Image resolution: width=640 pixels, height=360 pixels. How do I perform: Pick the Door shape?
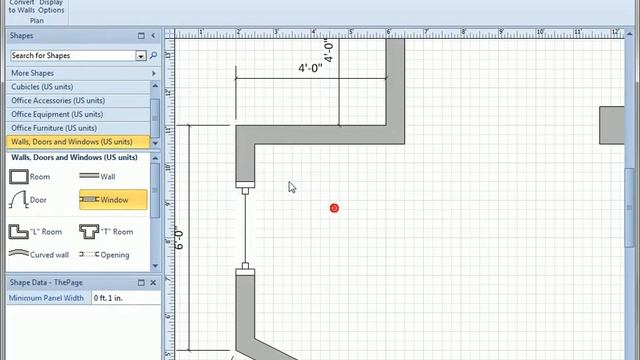[x=28, y=200]
